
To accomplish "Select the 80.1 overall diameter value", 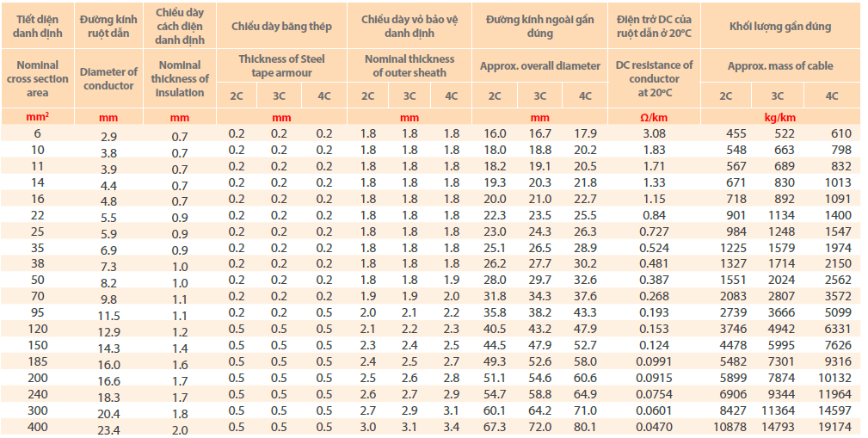I will 585,428.
